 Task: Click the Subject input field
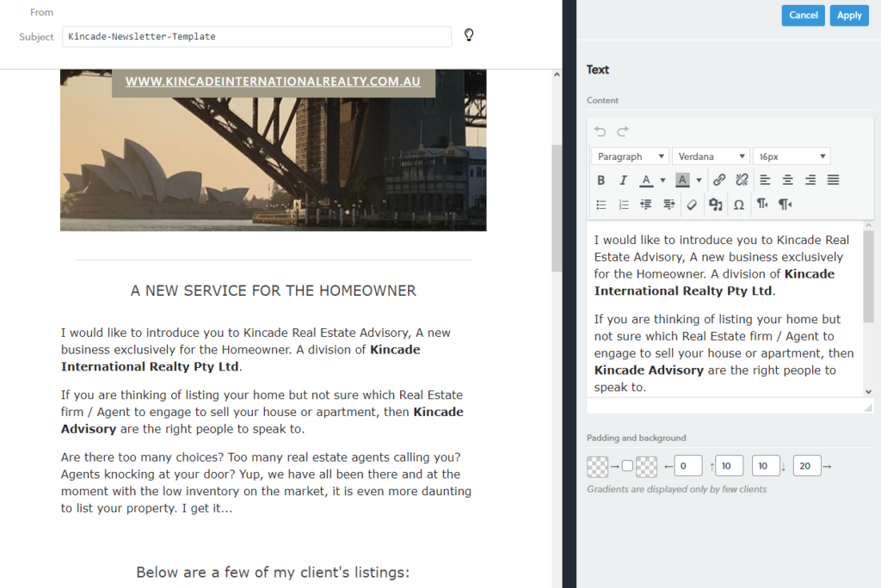coord(256,36)
